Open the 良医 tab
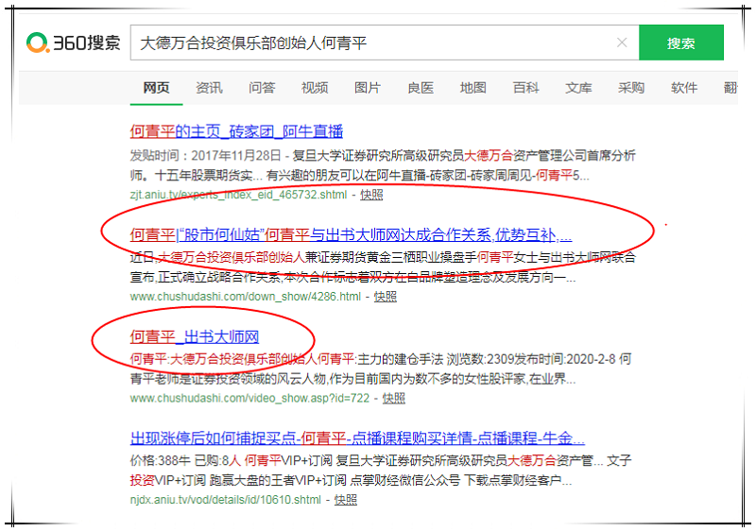Image resolution: width=756 pixels, height=532 pixels. point(421,88)
